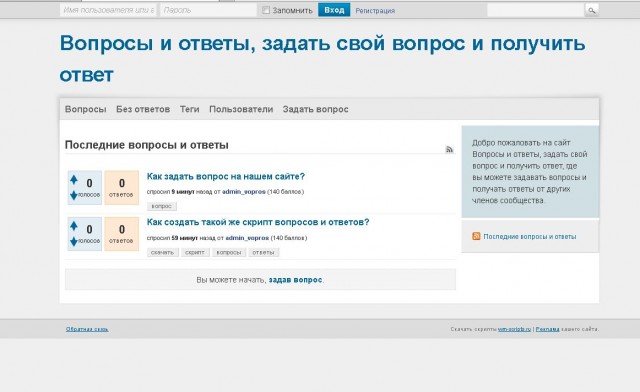Select the вопрос tag under the first question
The height and width of the screenshot is (392, 640).
[162, 206]
